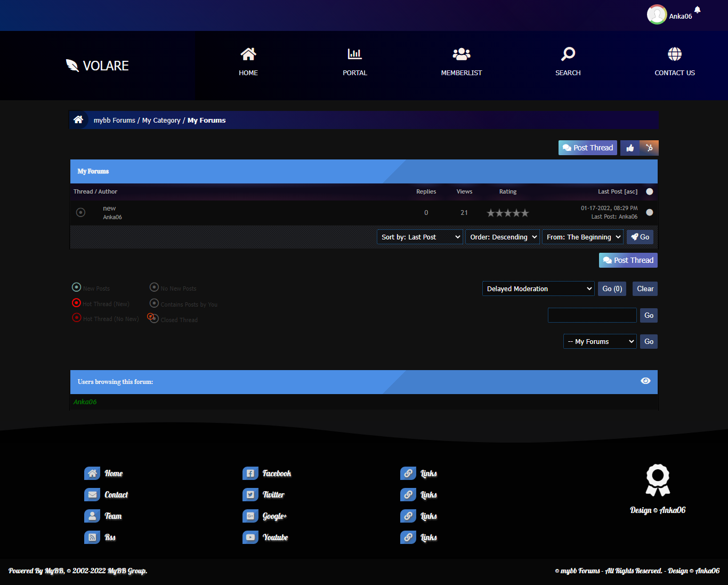The image size is (728, 585).
Task: Click the thumbs up icon button
Action: (x=630, y=148)
